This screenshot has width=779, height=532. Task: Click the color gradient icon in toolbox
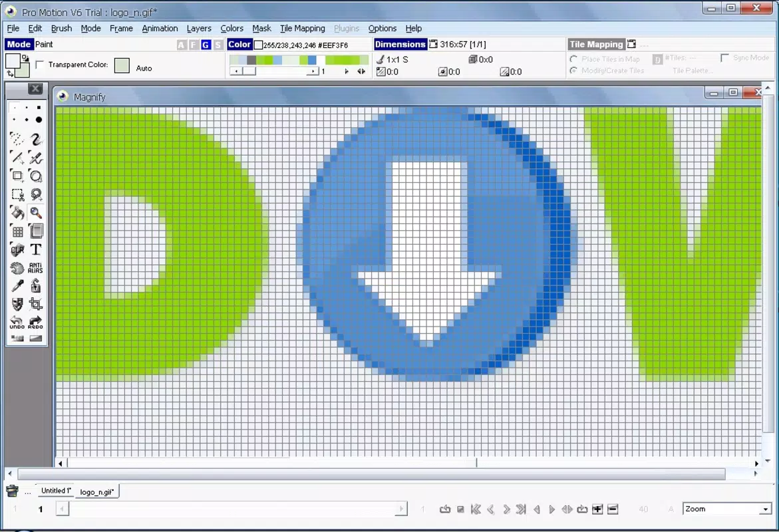[36, 338]
